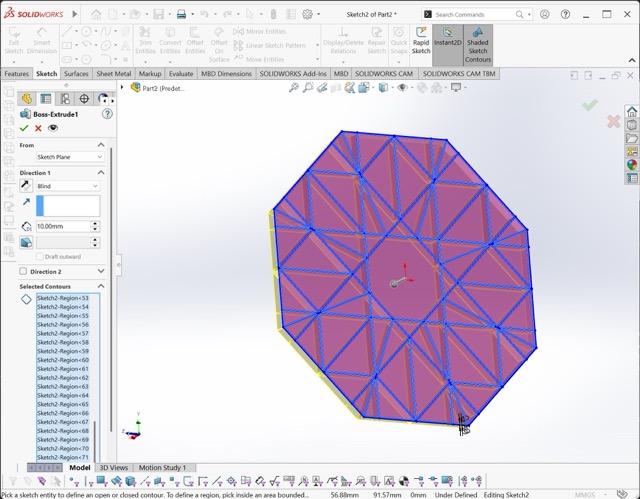Open the ConfigurationManager tab icon
Screen dimensions: 640x499
pos(65,98)
